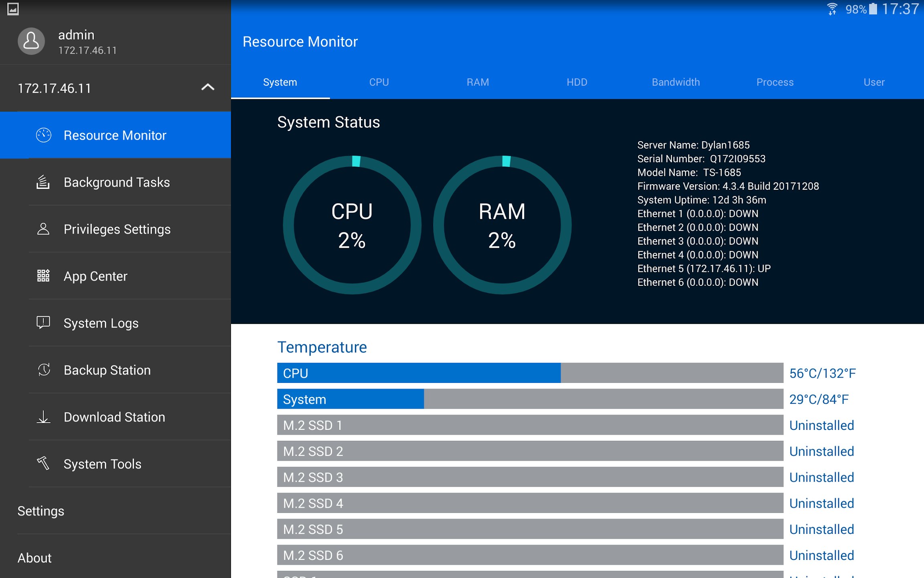Viewport: 924px width, 578px height.
Task: Open Backup Station using the clock icon
Action: click(x=43, y=370)
